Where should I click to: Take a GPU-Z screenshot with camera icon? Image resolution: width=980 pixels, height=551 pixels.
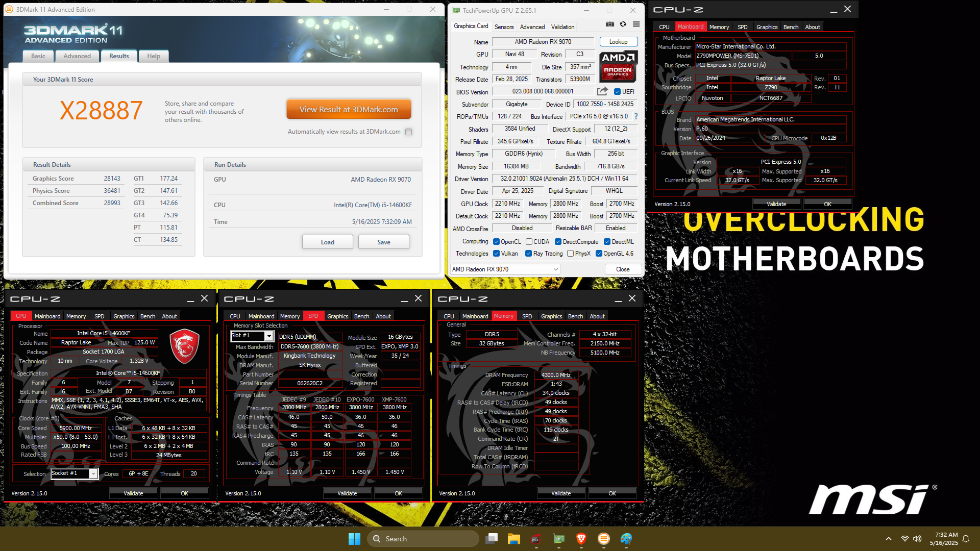(x=609, y=24)
